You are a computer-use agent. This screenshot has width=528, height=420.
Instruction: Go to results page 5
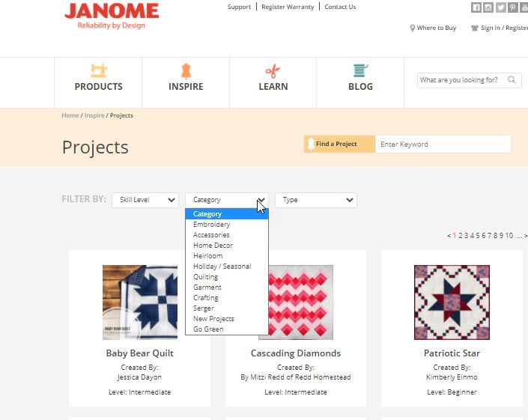478,236
